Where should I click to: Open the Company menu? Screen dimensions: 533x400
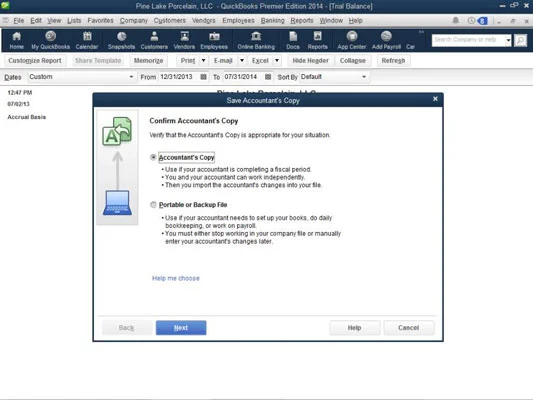(x=134, y=21)
